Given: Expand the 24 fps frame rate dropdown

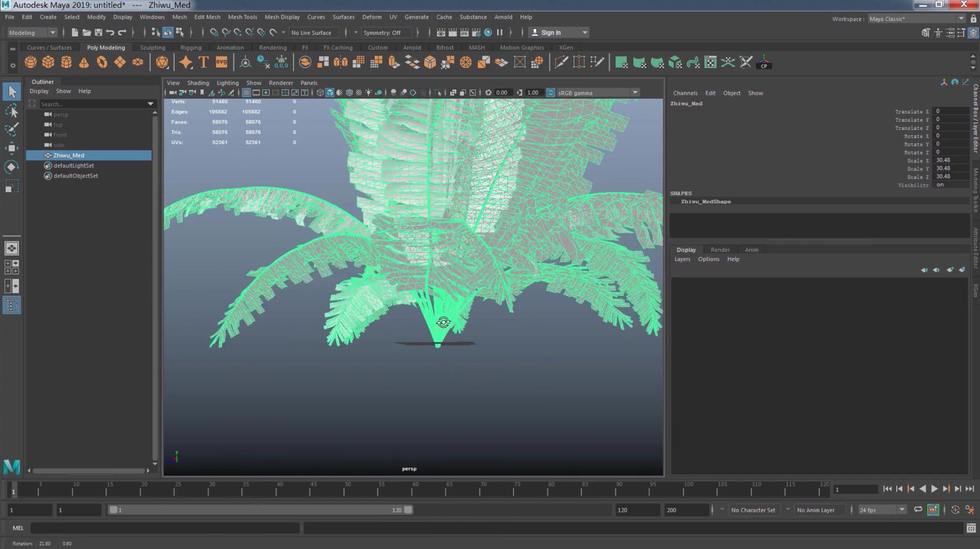Looking at the screenshot, I should pos(902,510).
